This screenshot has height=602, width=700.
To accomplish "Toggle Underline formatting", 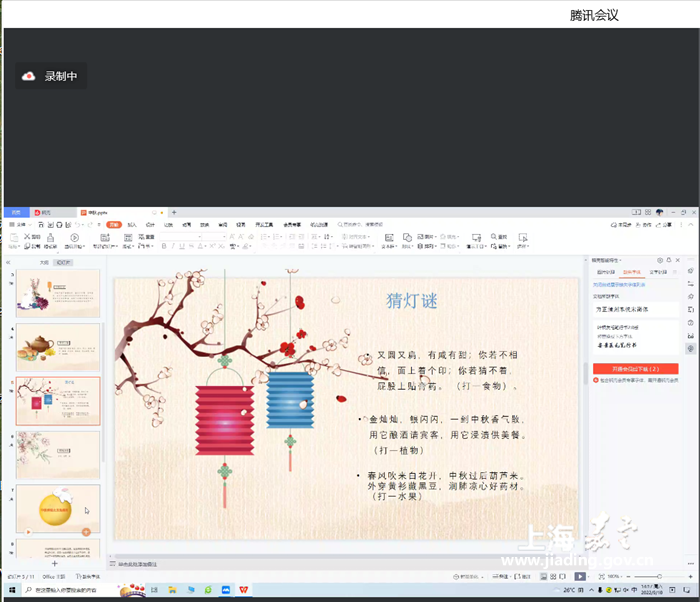I will click(x=182, y=246).
